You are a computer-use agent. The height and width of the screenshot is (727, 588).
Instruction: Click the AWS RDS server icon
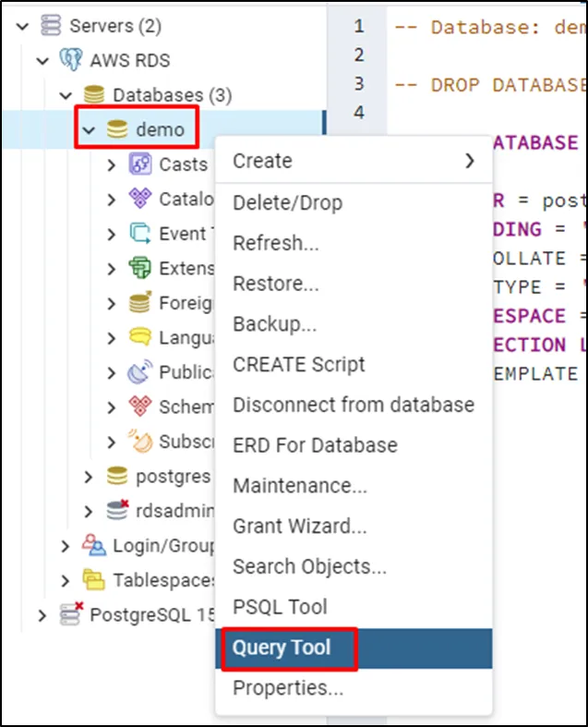[71, 61]
